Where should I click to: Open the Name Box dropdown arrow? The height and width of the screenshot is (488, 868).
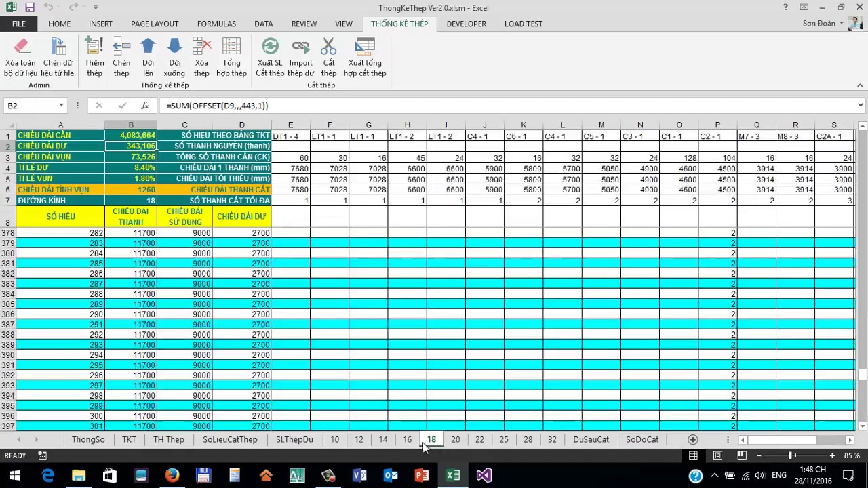coord(61,106)
